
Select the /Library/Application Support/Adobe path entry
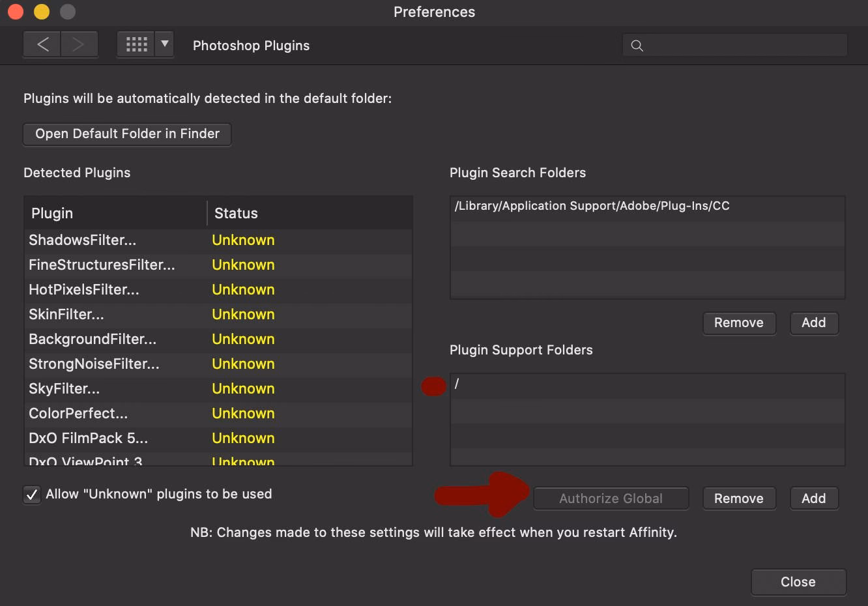[x=592, y=206]
